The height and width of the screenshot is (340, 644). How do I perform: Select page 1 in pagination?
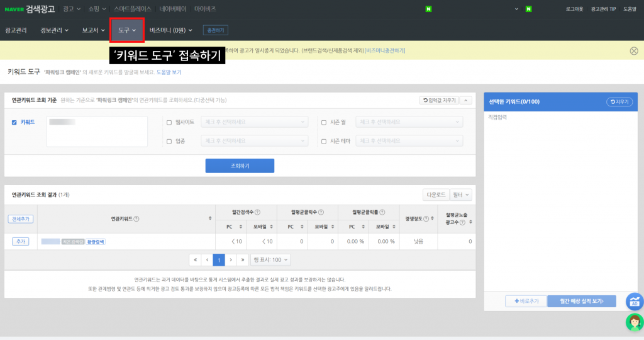pyautogui.click(x=219, y=260)
